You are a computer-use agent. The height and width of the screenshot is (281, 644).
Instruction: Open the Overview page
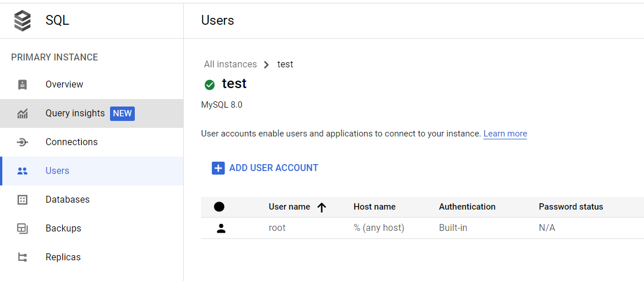[x=92, y=85]
